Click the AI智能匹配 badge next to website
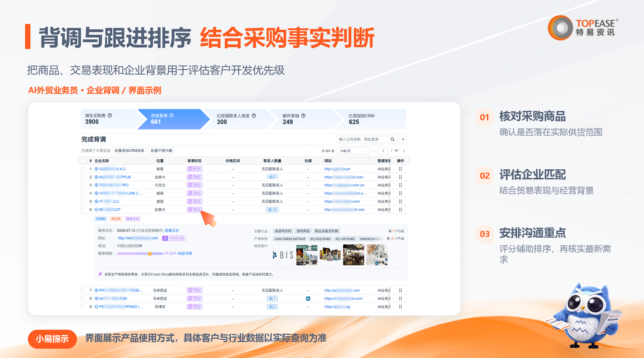Image resolution: width=644 pixels, height=358 pixels. click(x=174, y=238)
